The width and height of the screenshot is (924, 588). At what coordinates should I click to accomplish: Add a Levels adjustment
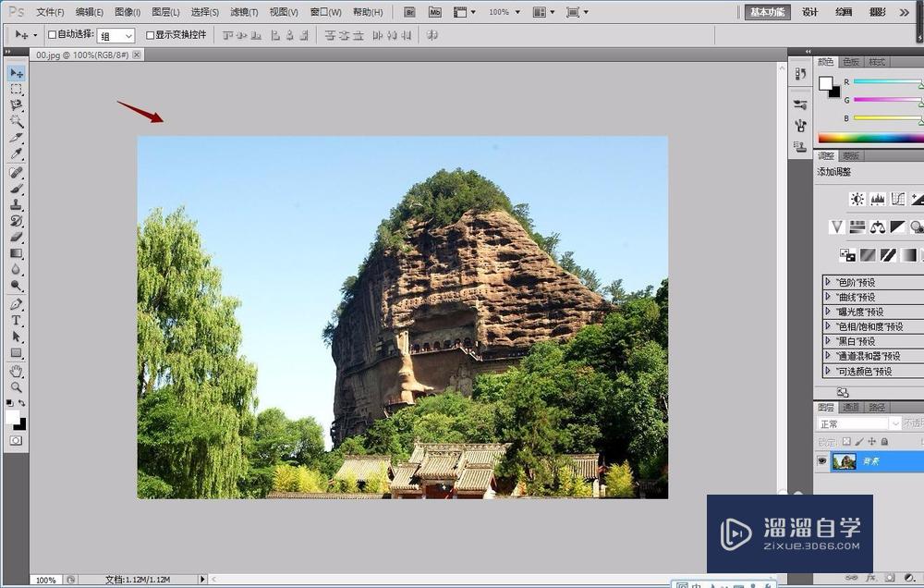pos(878,199)
